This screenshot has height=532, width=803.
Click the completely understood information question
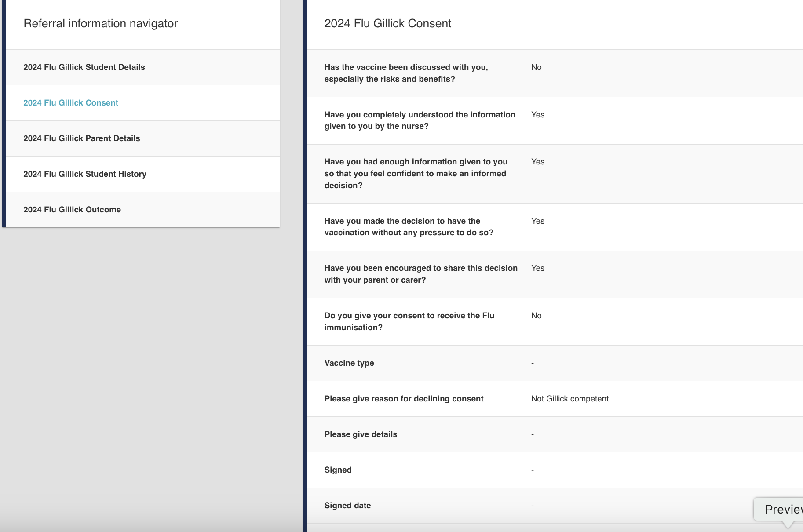pyautogui.click(x=420, y=120)
